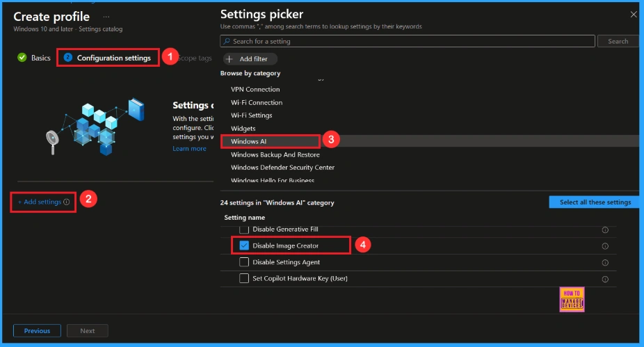Open info icon for Set Copilot Hardware Key
This screenshot has height=347, width=644.
tap(605, 280)
